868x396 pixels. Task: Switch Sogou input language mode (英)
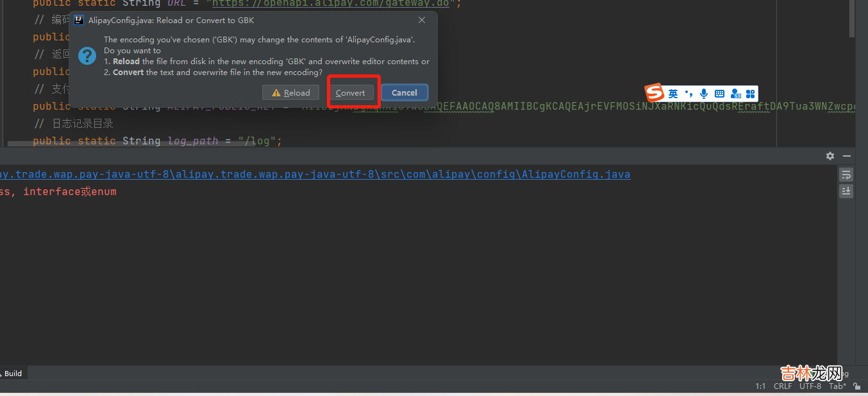point(672,94)
